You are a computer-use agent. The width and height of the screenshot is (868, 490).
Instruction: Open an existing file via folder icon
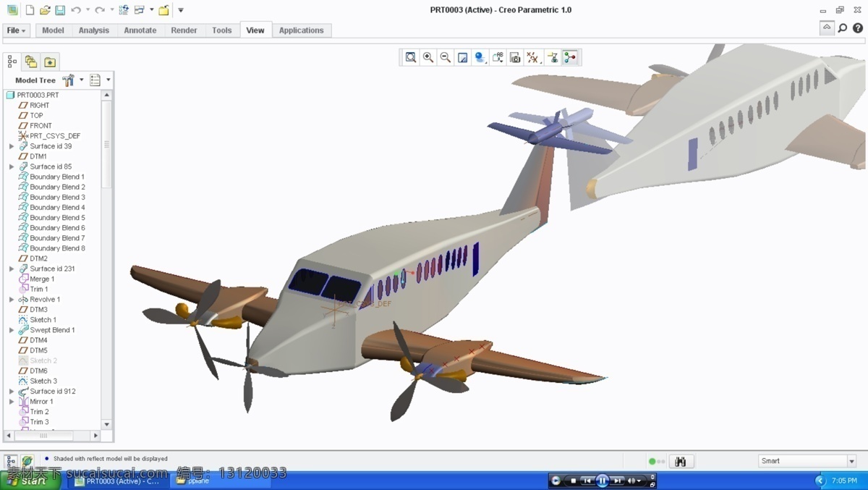click(45, 10)
